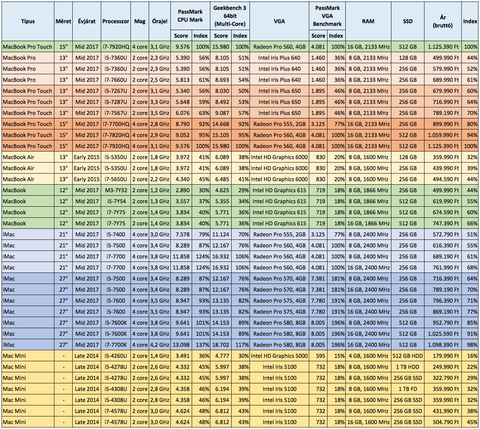Click the "VGA" column header
The width and height of the screenshot is (480, 429).
279,21
